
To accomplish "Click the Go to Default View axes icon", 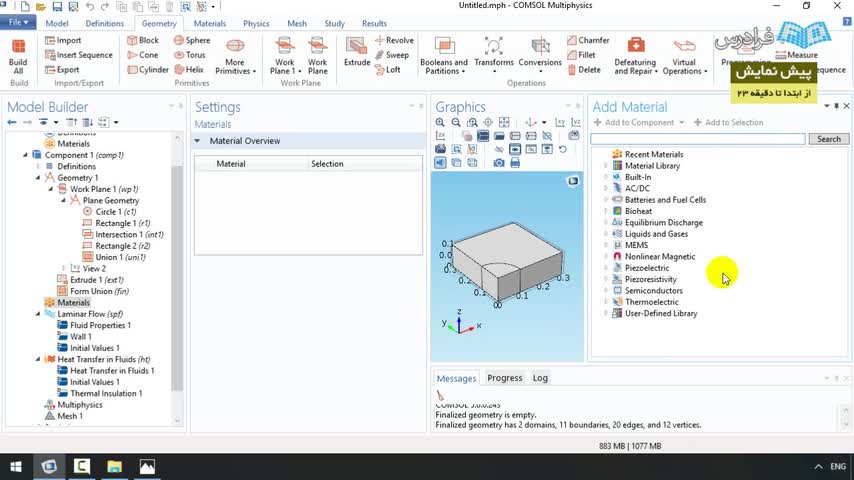I will coord(531,123).
